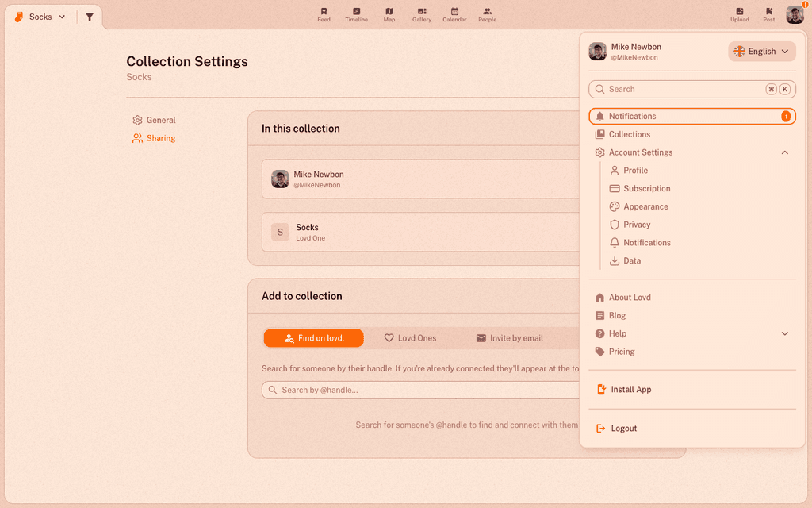Click the Socks Lovd One S avatar
The image size is (812, 508).
click(280, 233)
